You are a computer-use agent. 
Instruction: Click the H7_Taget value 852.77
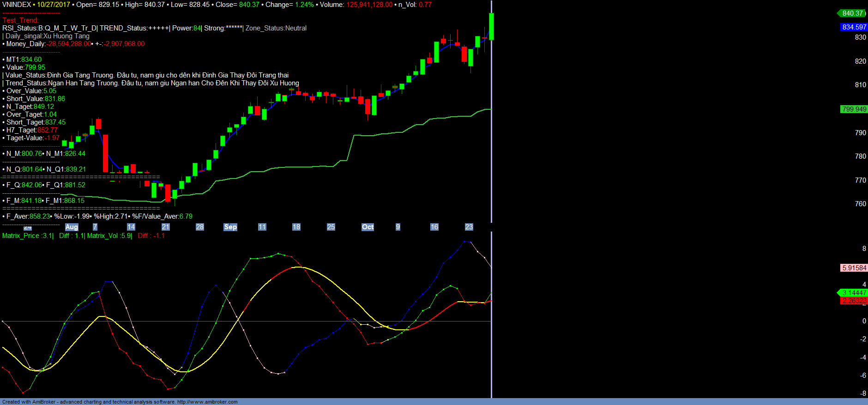(x=48, y=130)
